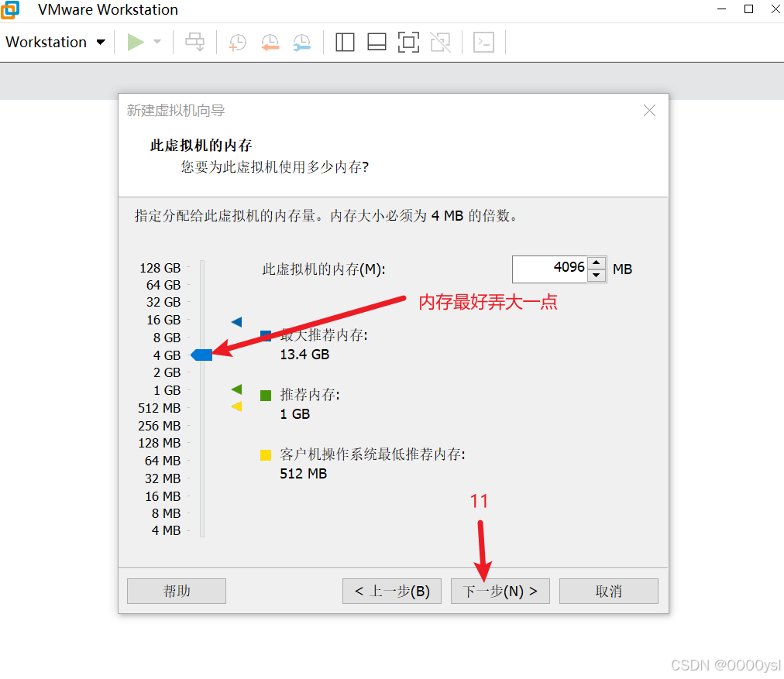
Task: Click the 8 GB scale label
Action: 167,338
